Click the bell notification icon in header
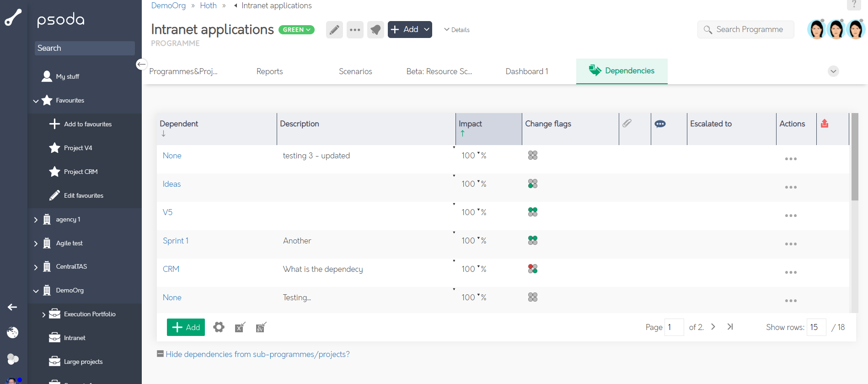 (375, 30)
